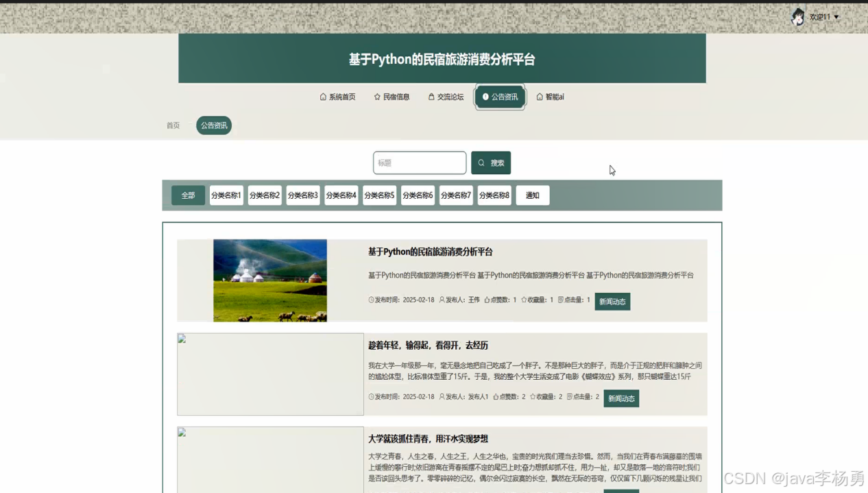868x493 pixels.
Task: Open the 欢迎11 user dropdown
Action: [823, 17]
